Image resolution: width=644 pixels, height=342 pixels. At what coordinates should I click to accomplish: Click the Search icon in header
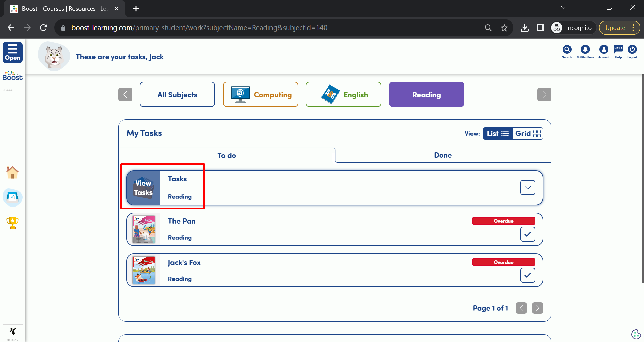(x=567, y=50)
